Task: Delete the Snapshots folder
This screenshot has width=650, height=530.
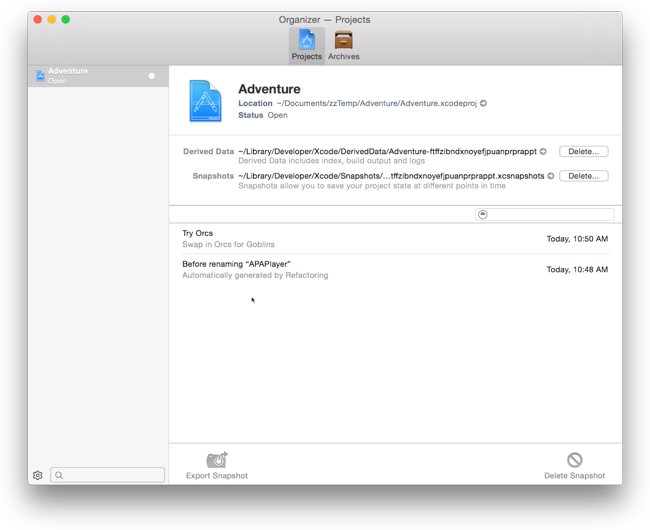Action: click(x=584, y=176)
